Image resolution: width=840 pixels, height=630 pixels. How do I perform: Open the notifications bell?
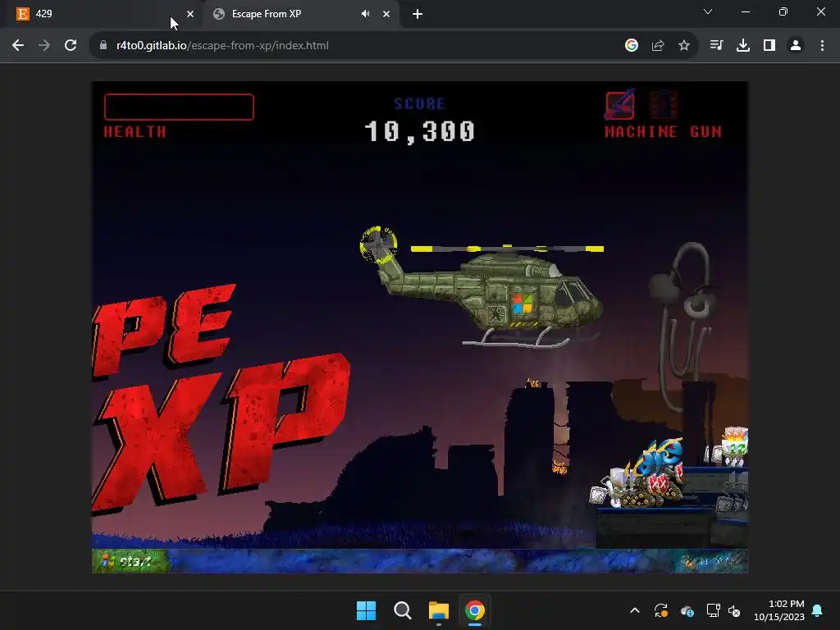pyautogui.click(x=818, y=610)
